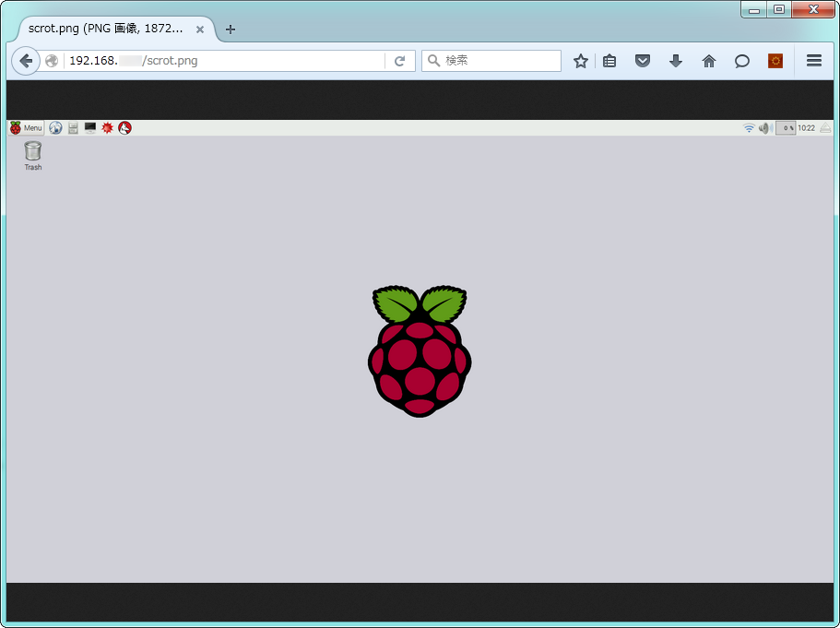The width and height of the screenshot is (840, 628).
Task: Open the terminal monitor icon in panel
Action: tap(90, 127)
